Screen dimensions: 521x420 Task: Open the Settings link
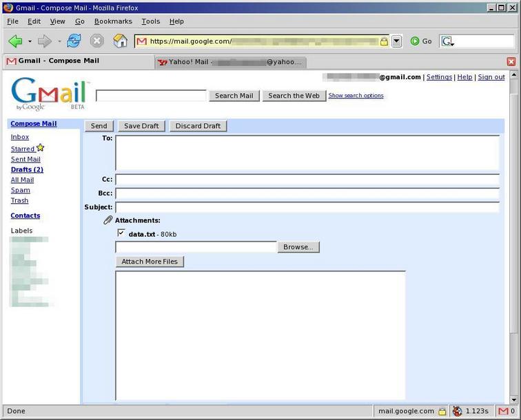tap(439, 77)
